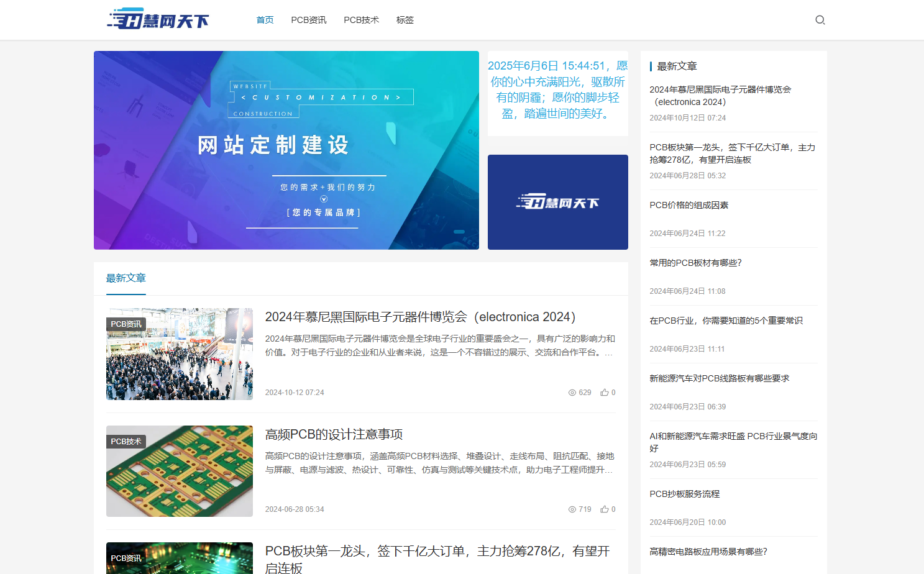
Task: Open the 高频PCB green circuit board thumbnail
Action: [x=180, y=471]
